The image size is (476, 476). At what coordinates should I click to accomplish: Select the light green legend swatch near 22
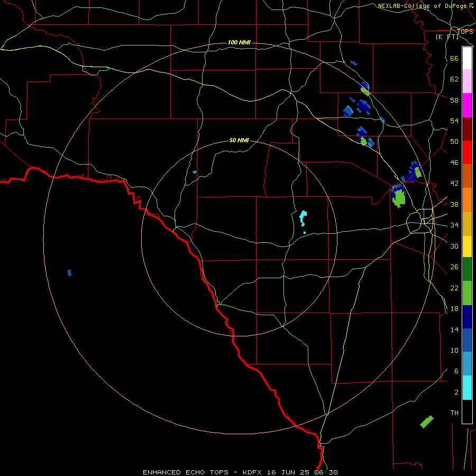pyautogui.click(x=467, y=293)
